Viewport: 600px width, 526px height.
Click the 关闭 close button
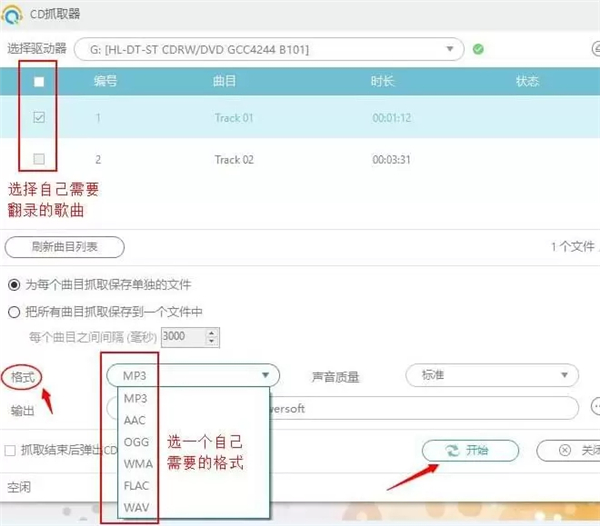(x=568, y=451)
